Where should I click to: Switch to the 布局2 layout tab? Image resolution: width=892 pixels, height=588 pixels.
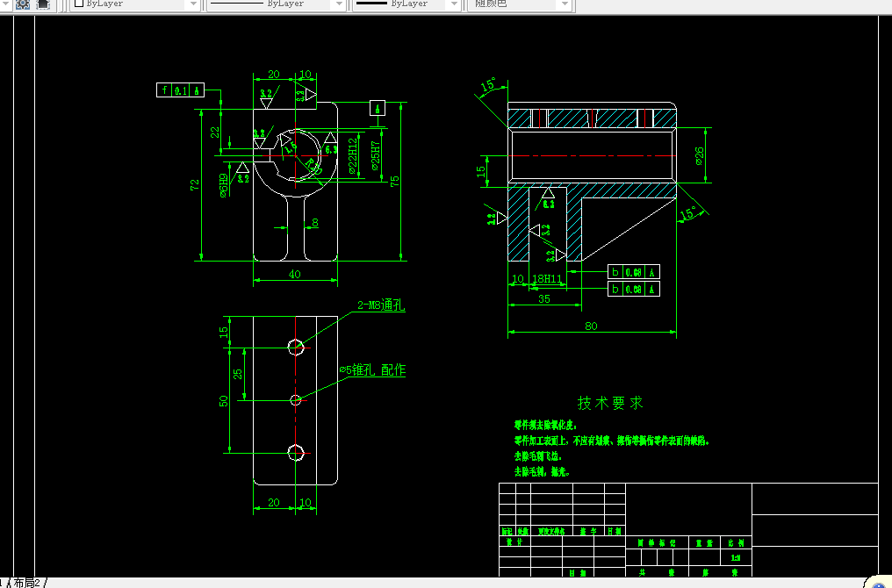27,583
